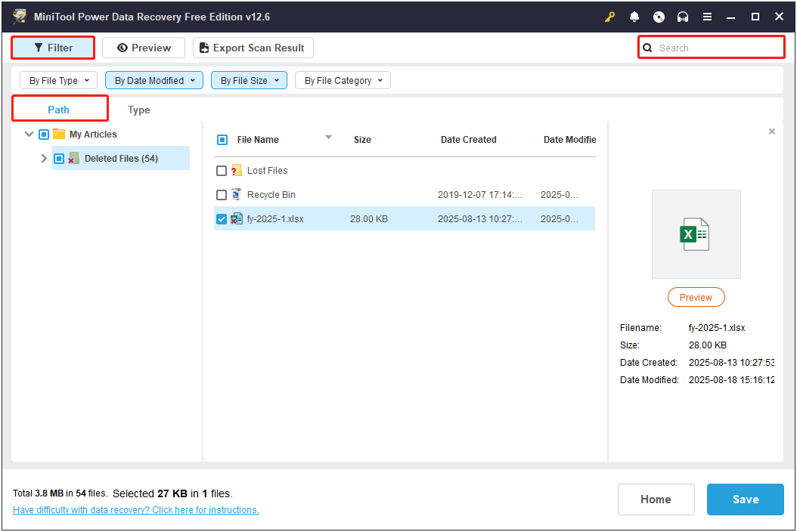Open the data recovery instructions link

click(135, 509)
